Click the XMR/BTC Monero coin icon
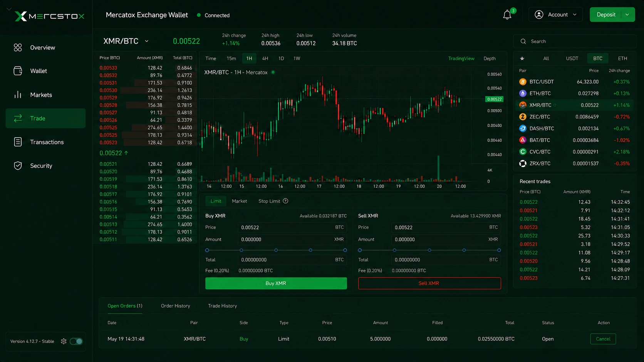Screen dimensions: 644x362 coord(523,105)
